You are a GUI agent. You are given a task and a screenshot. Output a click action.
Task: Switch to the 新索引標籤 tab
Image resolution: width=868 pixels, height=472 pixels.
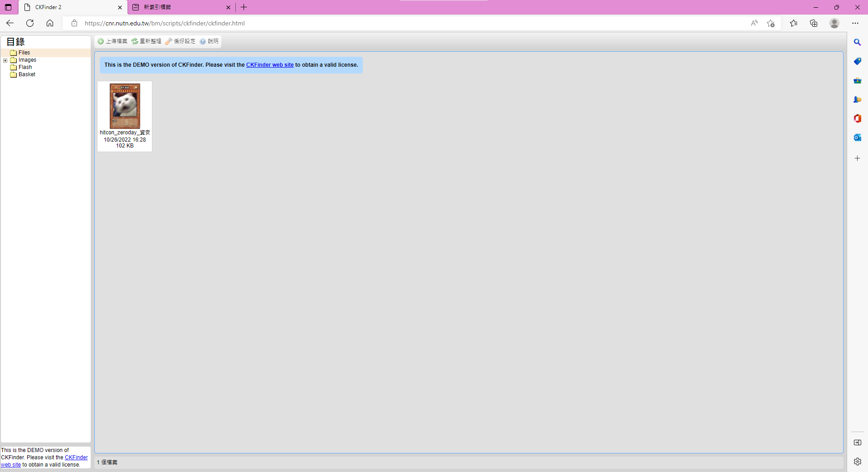tap(181, 7)
